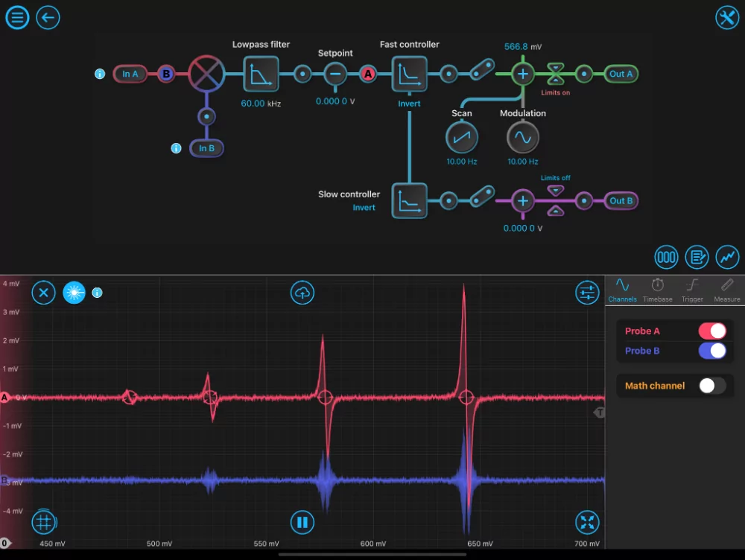Select the Out A output
Image resolution: width=745 pixels, height=560 pixels.
[621, 74]
